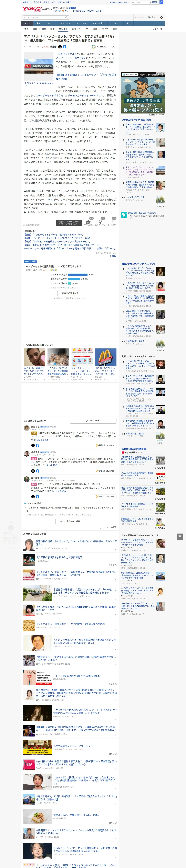
Task: Share 岡田有花's comment on Facebook
Action: 38,445
